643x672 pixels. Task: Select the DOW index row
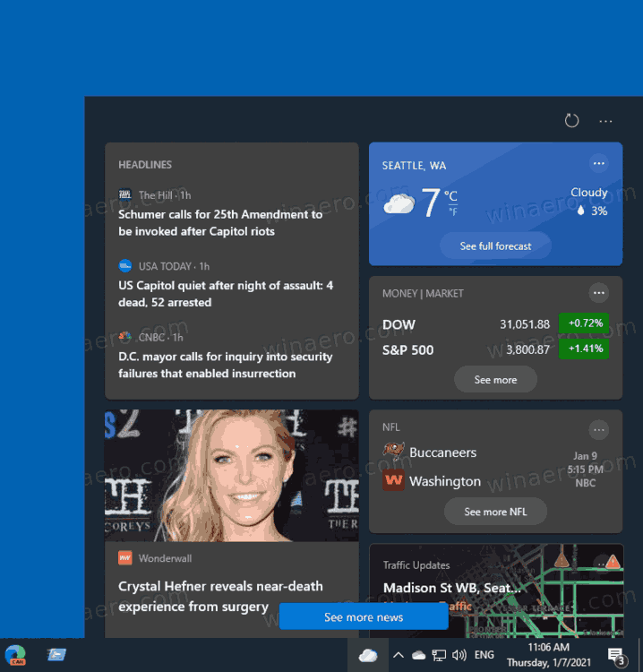pos(495,323)
